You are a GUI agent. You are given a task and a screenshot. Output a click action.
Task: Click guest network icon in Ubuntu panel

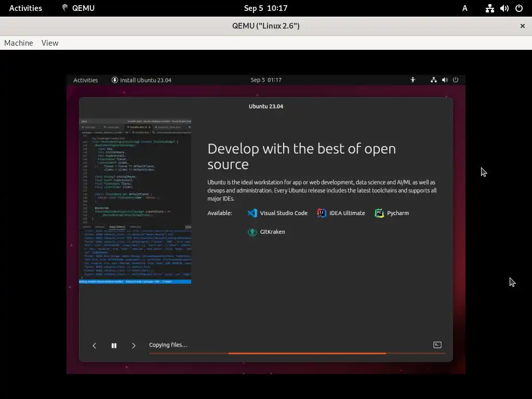[x=434, y=80]
